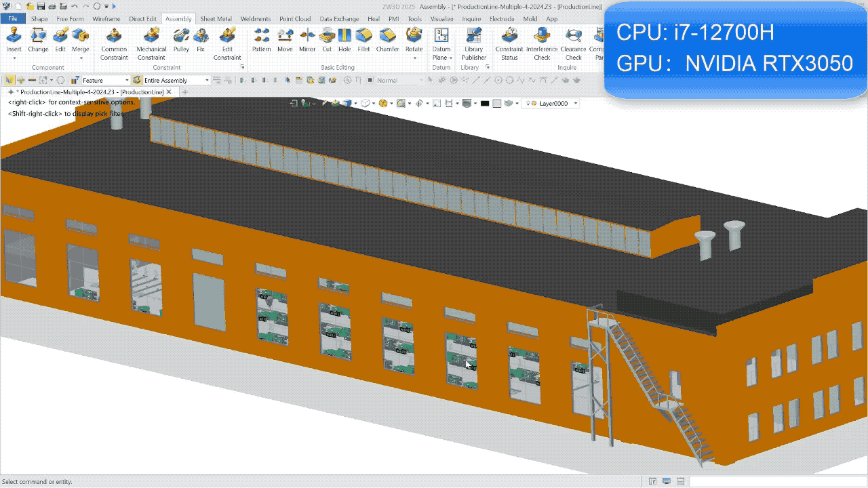Click the Fillet tool
Image resolution: width=868 pixels, height=488 pixels.
pyautogui.click(x=363, y=39)
